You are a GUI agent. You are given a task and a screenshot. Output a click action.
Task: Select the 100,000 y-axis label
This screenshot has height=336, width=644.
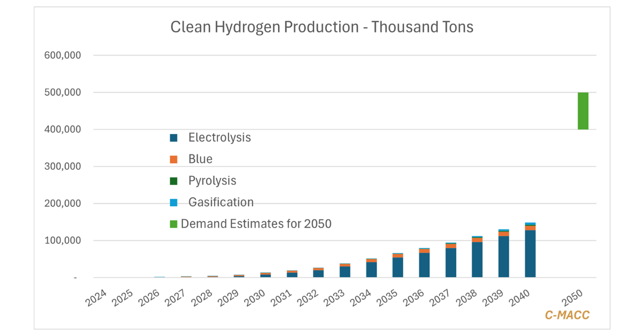pyautogui.click(x=63, y=241)
